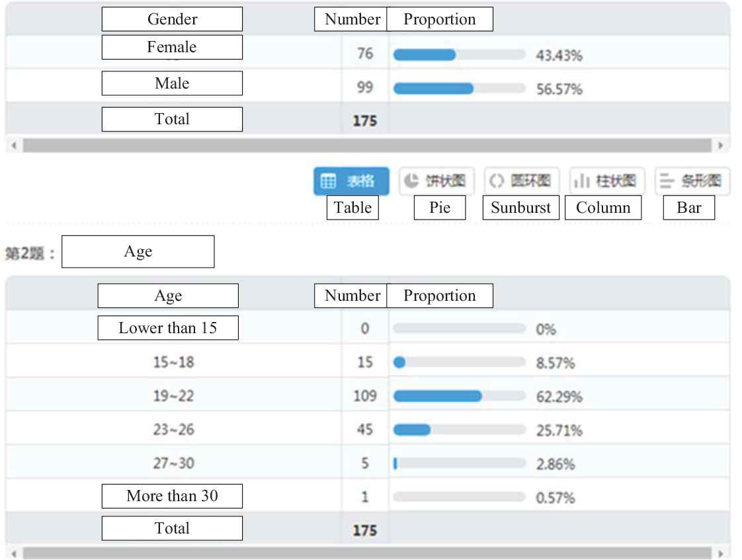Click the Proportion header in Age table
This screenshot has height=560, width=742.
(x=440, y=296)
